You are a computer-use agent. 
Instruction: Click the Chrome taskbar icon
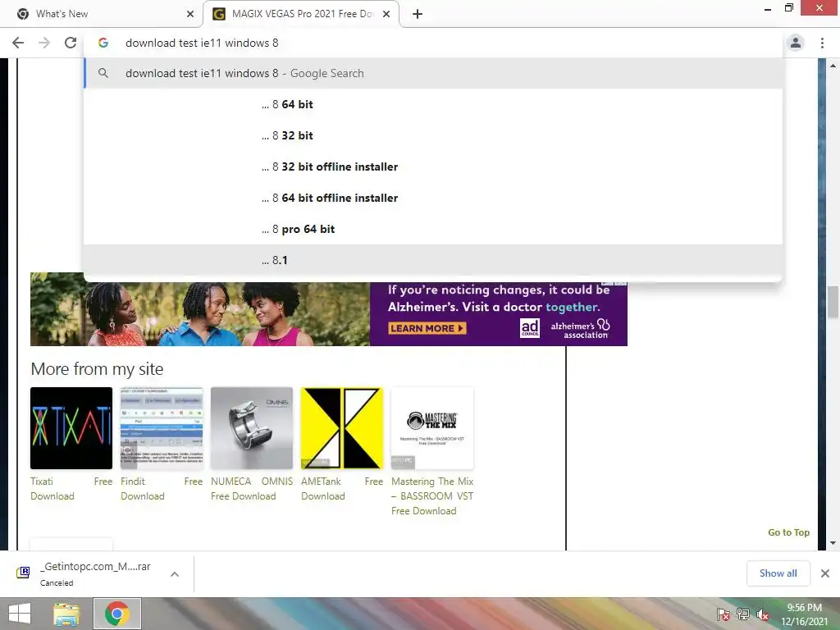(x=117, y=614)
